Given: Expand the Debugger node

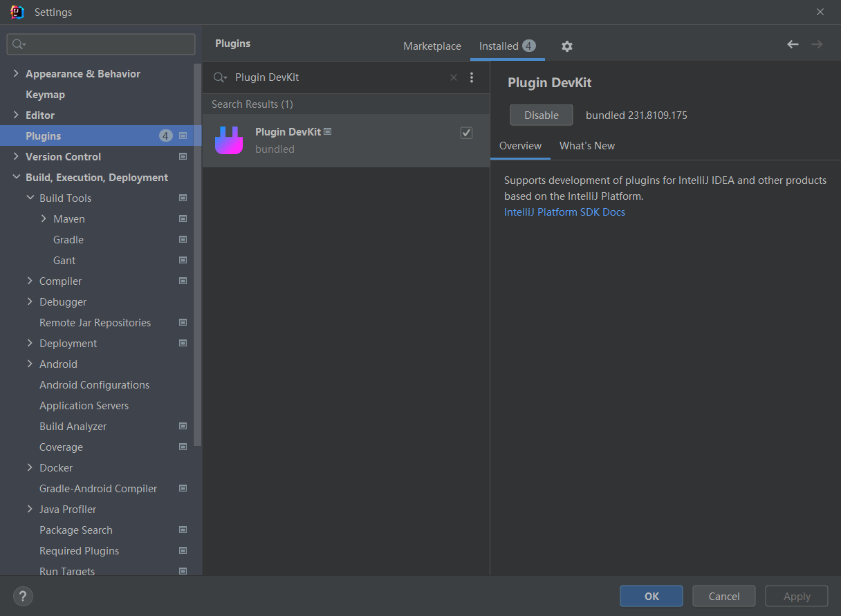Looking at the screenshot, I should tap(30, 301).
